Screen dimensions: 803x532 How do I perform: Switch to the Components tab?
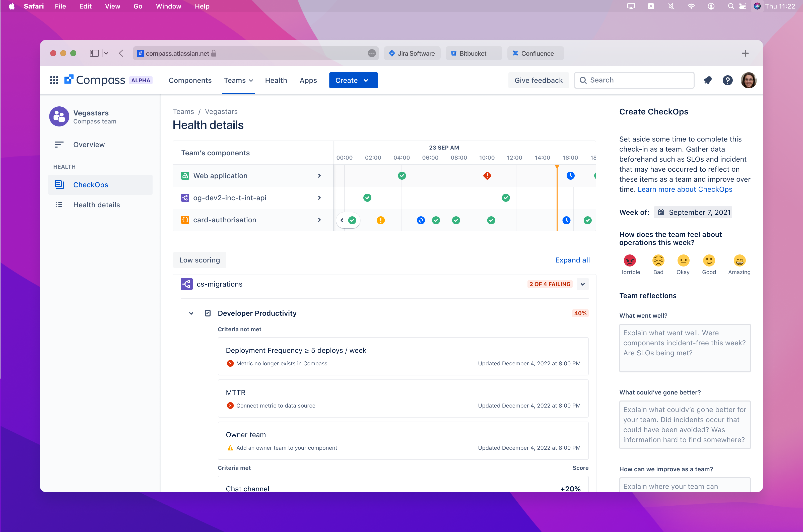coord(190,80)
